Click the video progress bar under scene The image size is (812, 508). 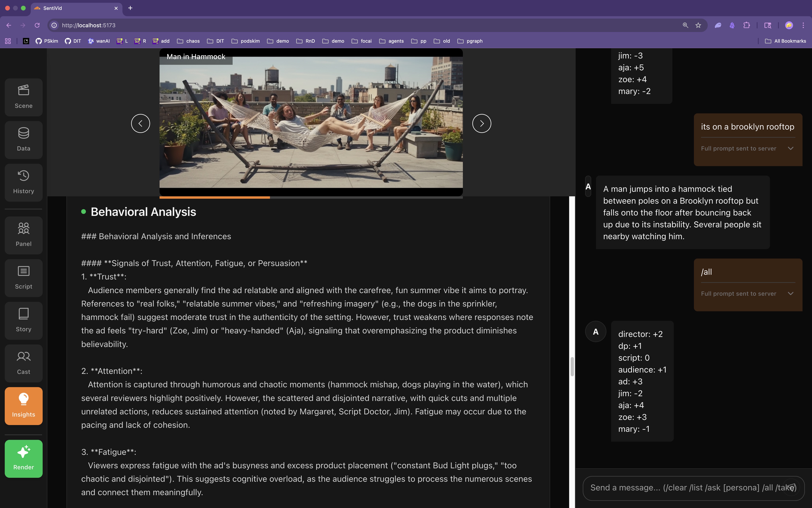coord(311,198)
